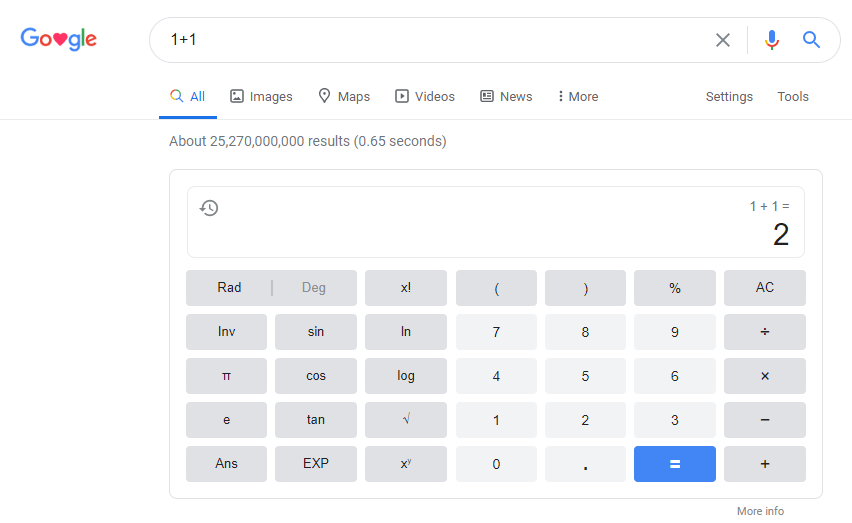
Task: Click the blue magnifier search icon
Action: pos(811,40)
